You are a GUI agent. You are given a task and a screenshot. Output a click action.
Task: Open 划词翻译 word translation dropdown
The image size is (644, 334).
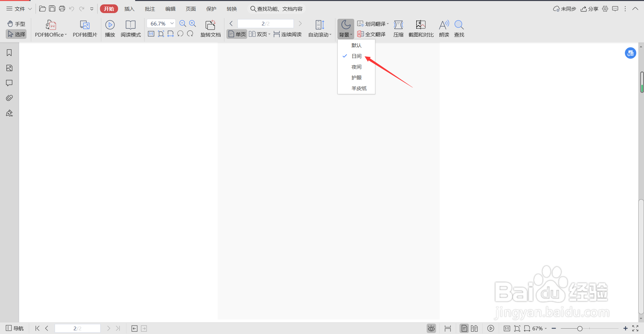coord(373,24)
